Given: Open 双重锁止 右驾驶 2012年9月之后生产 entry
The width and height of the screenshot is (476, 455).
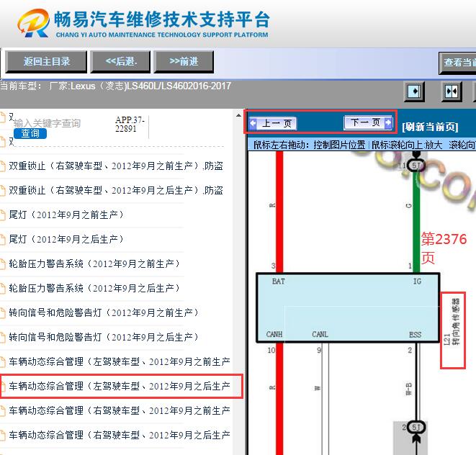Looking at the screenshot, I should point(116,190).
